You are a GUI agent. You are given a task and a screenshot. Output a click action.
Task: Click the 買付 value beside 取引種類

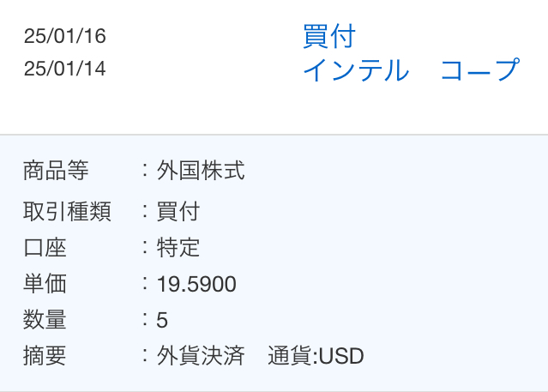point(178,211)
